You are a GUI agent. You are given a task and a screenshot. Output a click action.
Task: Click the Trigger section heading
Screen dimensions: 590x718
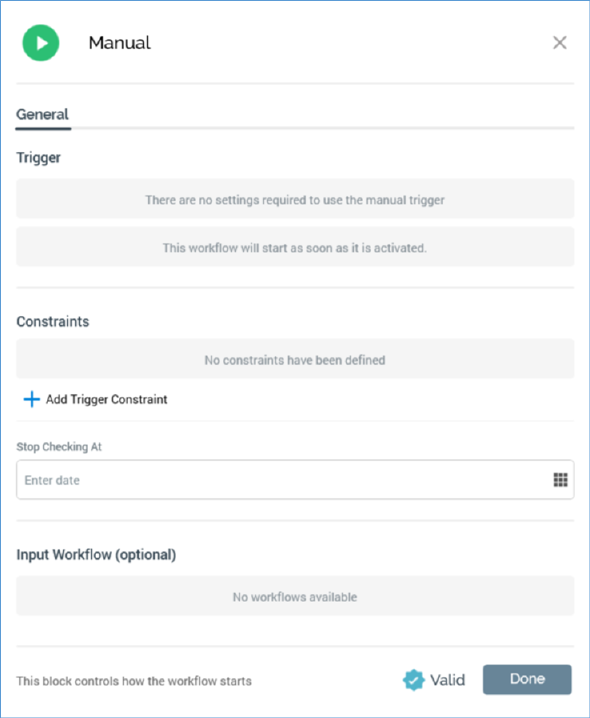tap(38, 158)
